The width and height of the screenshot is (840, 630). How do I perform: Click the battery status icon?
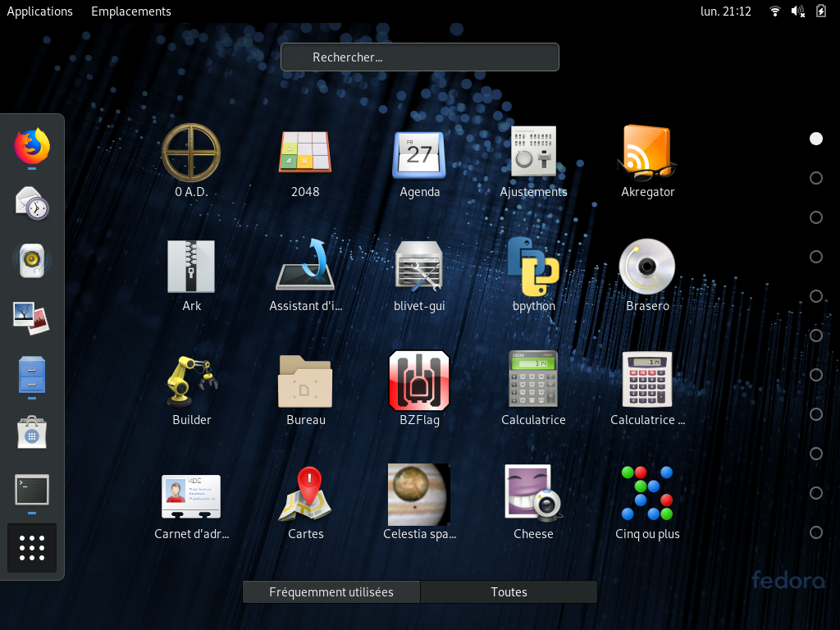(x=820, y=11)
